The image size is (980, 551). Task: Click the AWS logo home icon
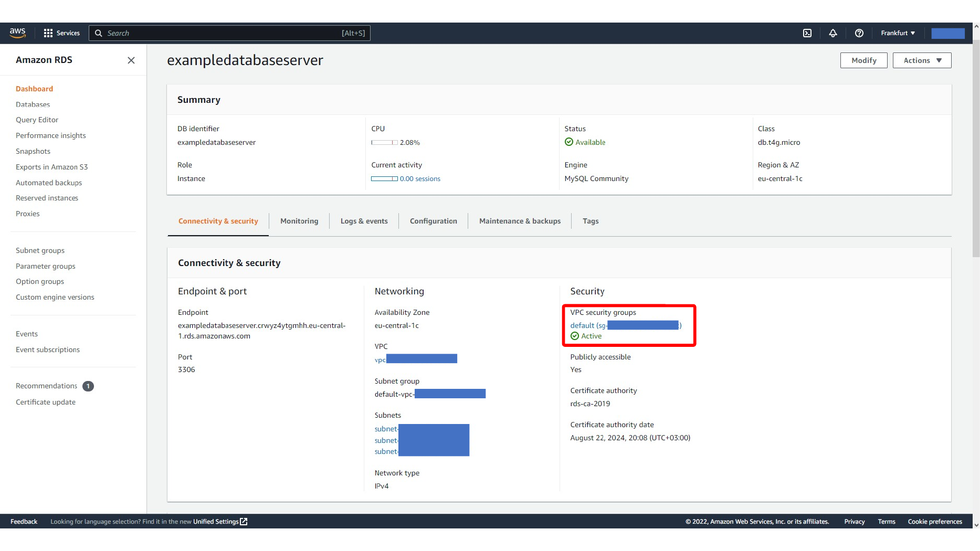(17, 33)
